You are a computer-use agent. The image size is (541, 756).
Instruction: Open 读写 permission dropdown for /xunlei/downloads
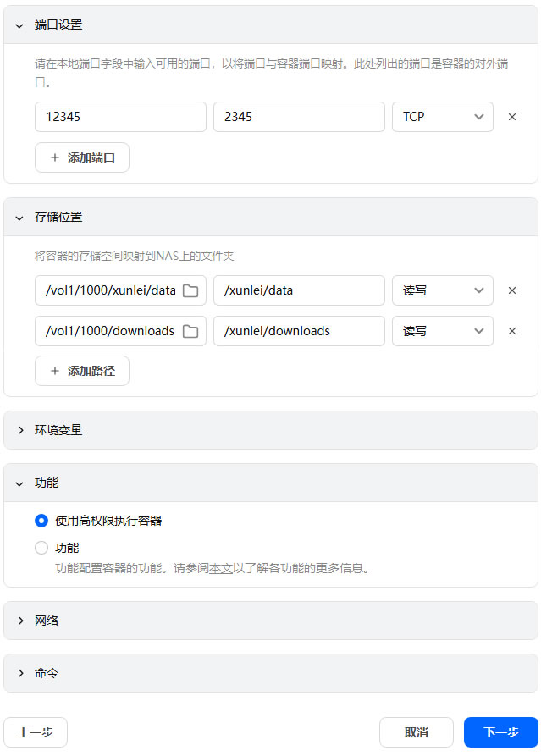point(442,331)
